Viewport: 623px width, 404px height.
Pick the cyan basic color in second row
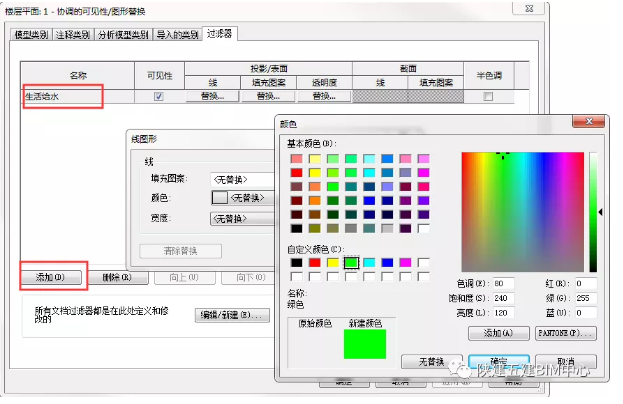[369, 173]
